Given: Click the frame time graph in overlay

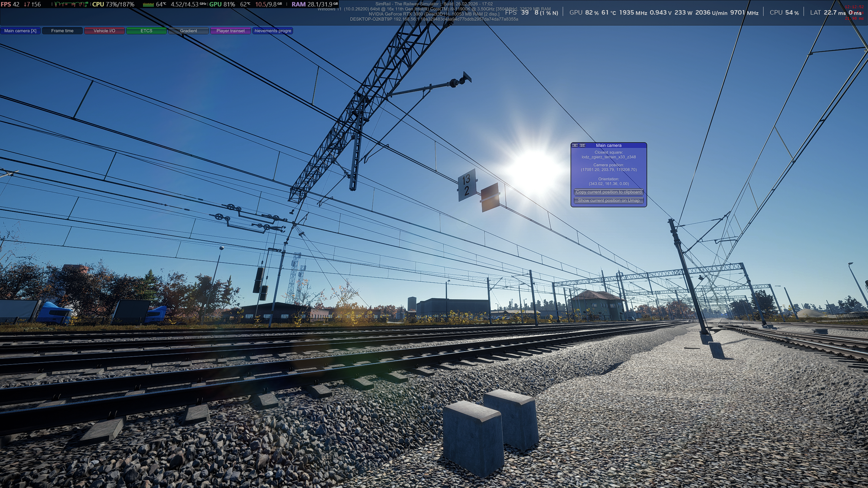Looking at the screenshot, I should (71, 4).
